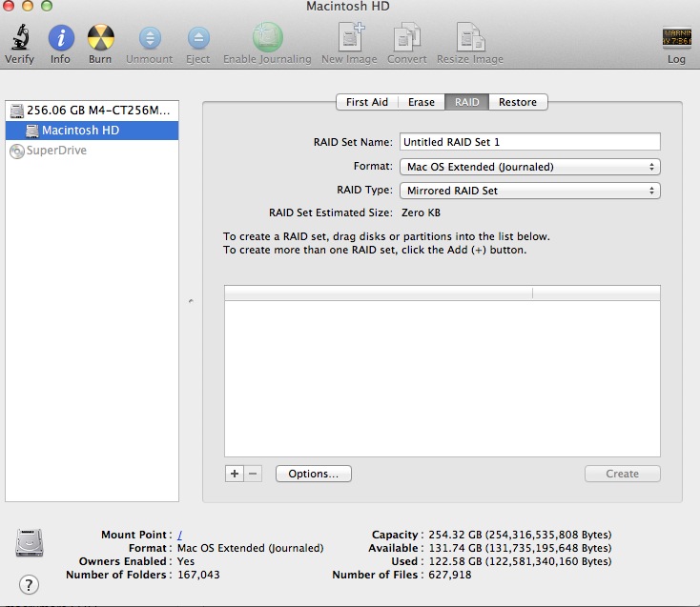Screen dimensions: 700x607
Task: Open the Format dropdown menu
Action: coord(530,167)
